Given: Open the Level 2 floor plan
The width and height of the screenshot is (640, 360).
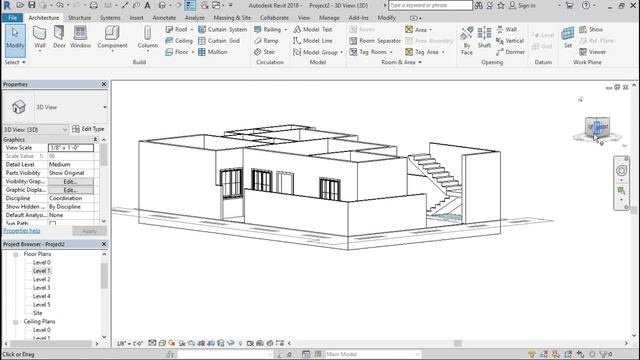Looking at the screenshot, I should [x=42, y=280].
